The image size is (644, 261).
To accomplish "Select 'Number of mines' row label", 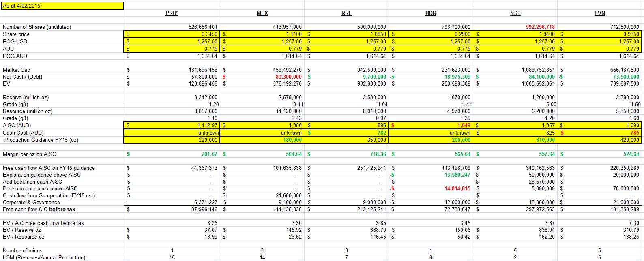I will pyautogui.click(x=23, y=251).
